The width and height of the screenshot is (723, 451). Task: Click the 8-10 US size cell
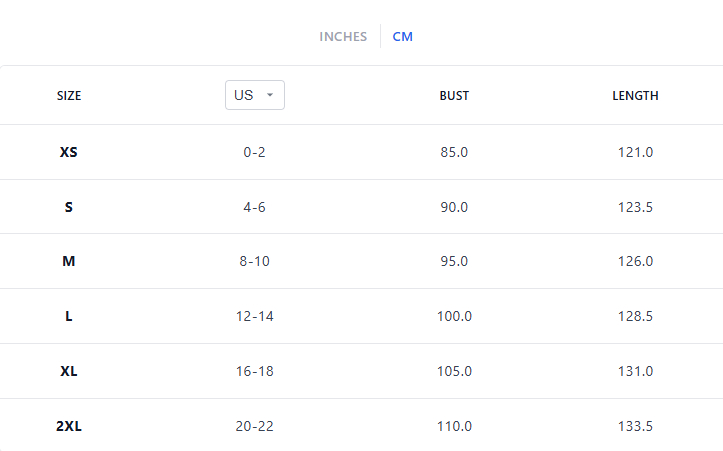(254, 261)
